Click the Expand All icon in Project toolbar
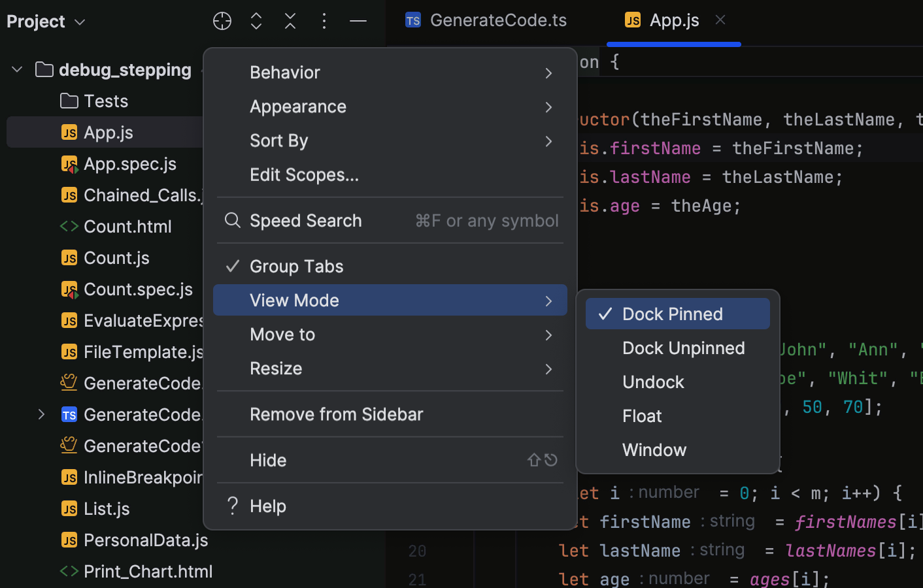This screenshot has height=588, width=923. [x=256, y=20]
